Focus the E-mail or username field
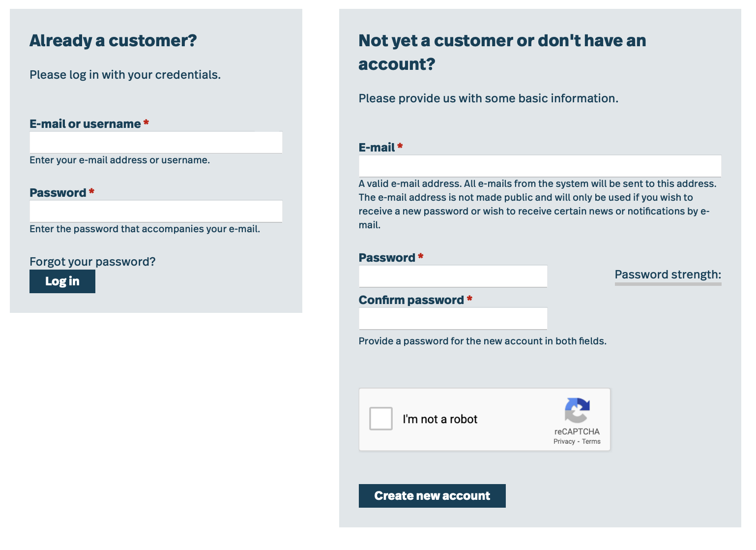Screen dimensions: 756x550 [156, 142]
